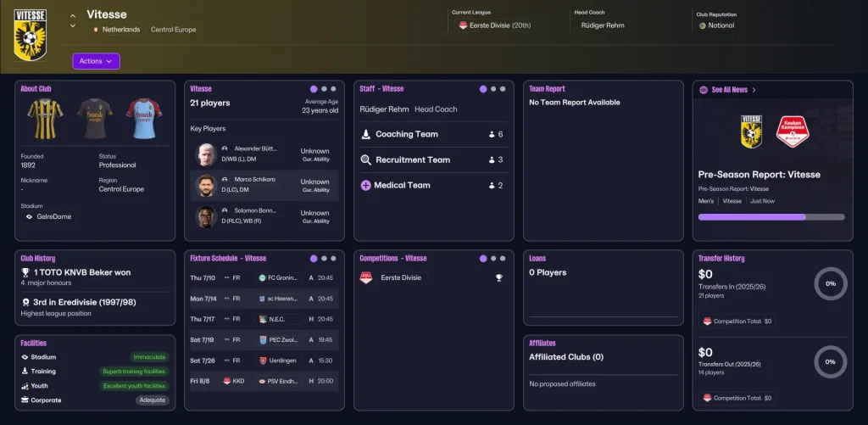Click Vitesse crest in news card

pos(751,131)
